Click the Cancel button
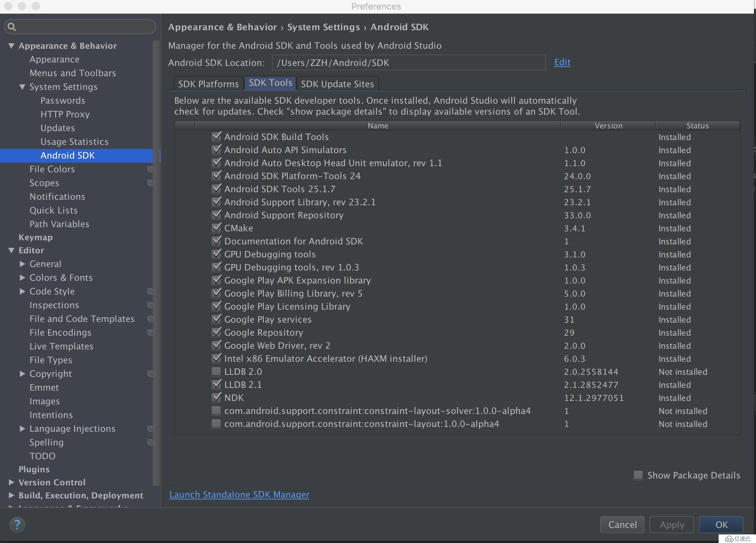The image size is (756, 543). click(x=622, y=524)
